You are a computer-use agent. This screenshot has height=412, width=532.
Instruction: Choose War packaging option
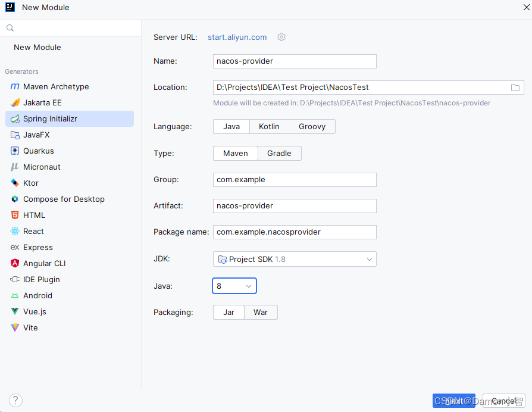coord(261,312)
